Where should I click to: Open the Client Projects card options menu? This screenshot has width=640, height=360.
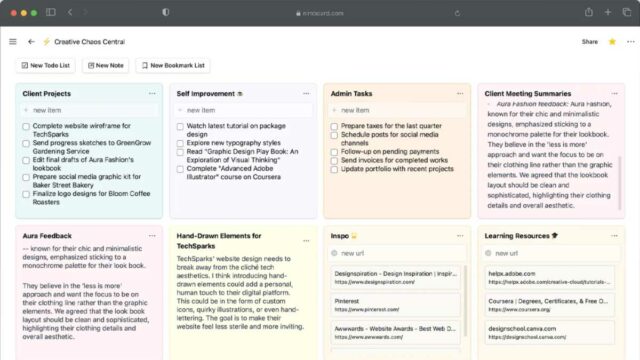tap(152, 93)
